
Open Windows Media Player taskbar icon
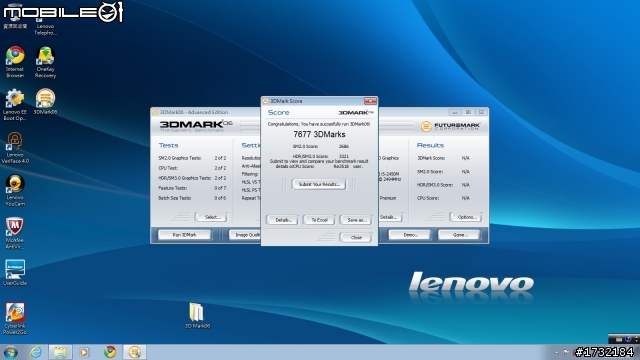(84, 352)
